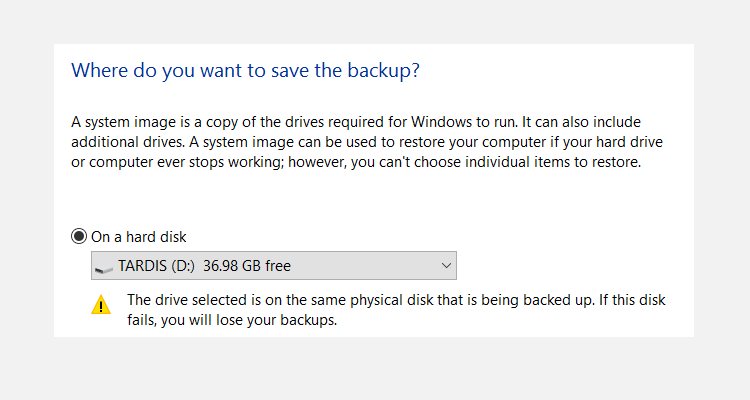Click the black dot inside the radio circle
This screenshot has width=750, height=400.
[79, 236]
